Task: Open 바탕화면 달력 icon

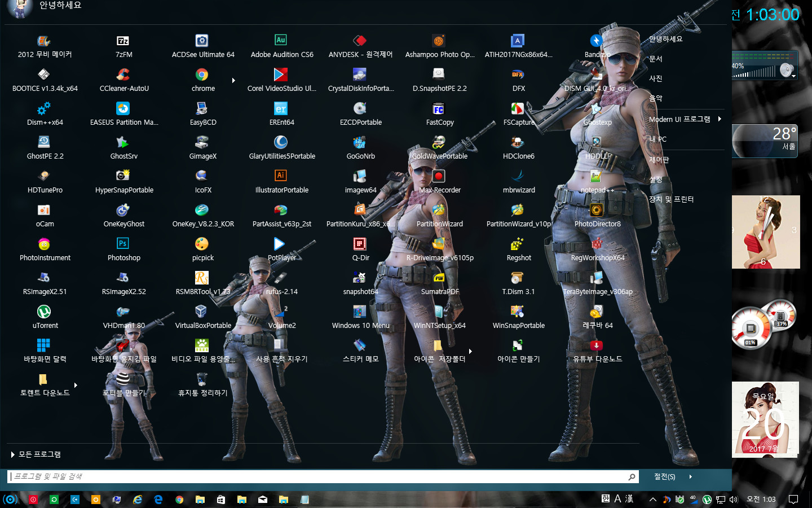Action: 45,351
